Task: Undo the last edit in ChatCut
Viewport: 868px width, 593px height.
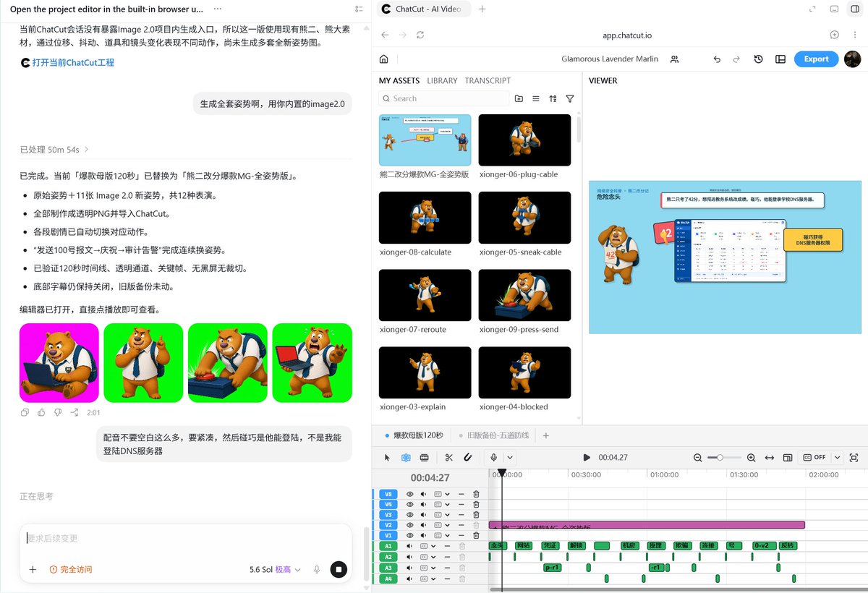Action: pyautogui.click(x=717, y=59)
